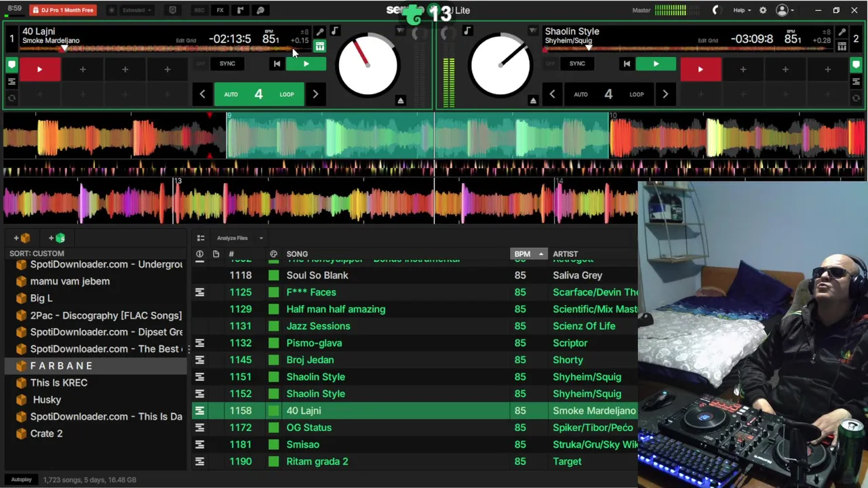868x488 pixels.
Task: Click the tool tips shield icon
Action: [172, 10]
